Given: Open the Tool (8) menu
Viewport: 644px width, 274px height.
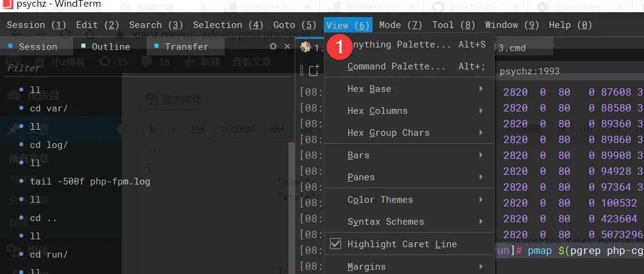Looking at the screenshot, I should [x=455, y=25].
